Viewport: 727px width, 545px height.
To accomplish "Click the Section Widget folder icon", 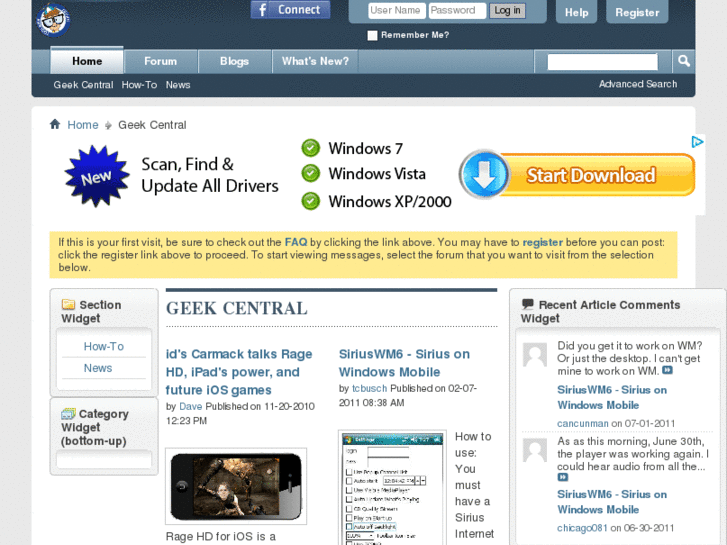I will [x=68, y=304].
